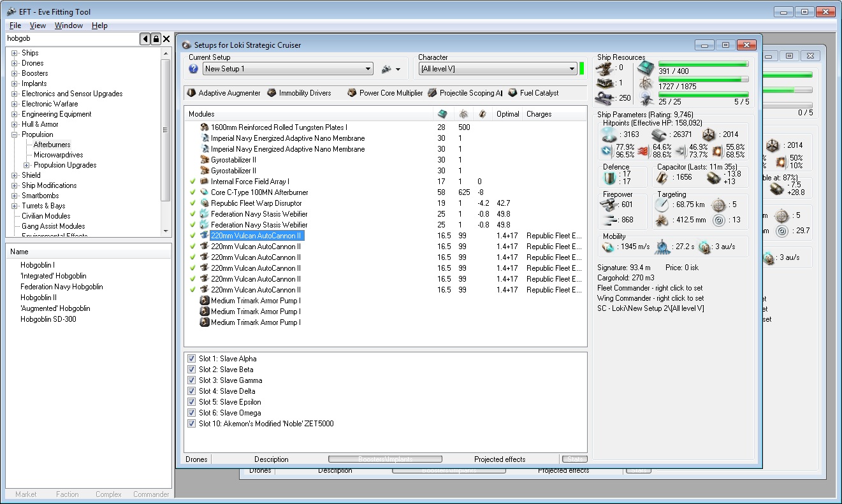Open the Character dropdown showing All level V
This screenshot has width=842, height=504.
pyautogui.click(x=572, y=69)
